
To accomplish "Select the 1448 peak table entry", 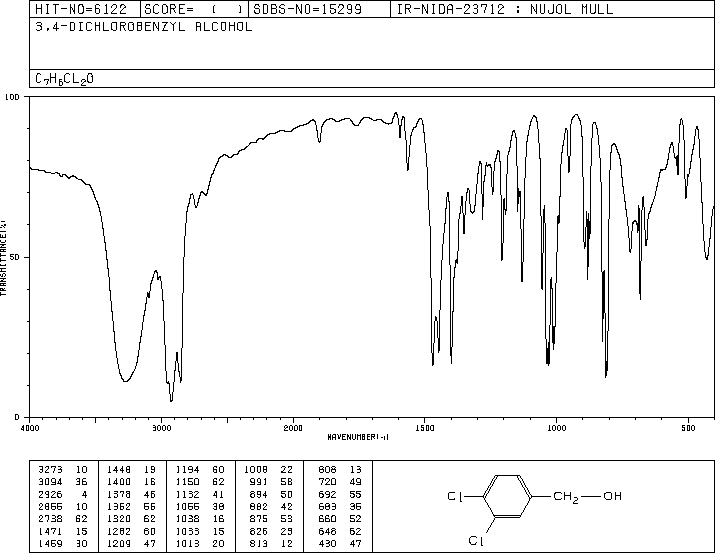I will (131, 470).
